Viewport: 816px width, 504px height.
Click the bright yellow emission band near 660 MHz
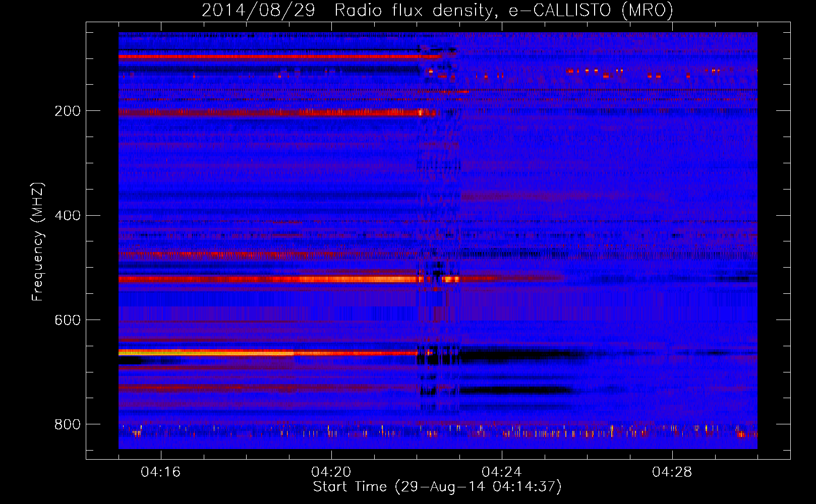[207, 353]
